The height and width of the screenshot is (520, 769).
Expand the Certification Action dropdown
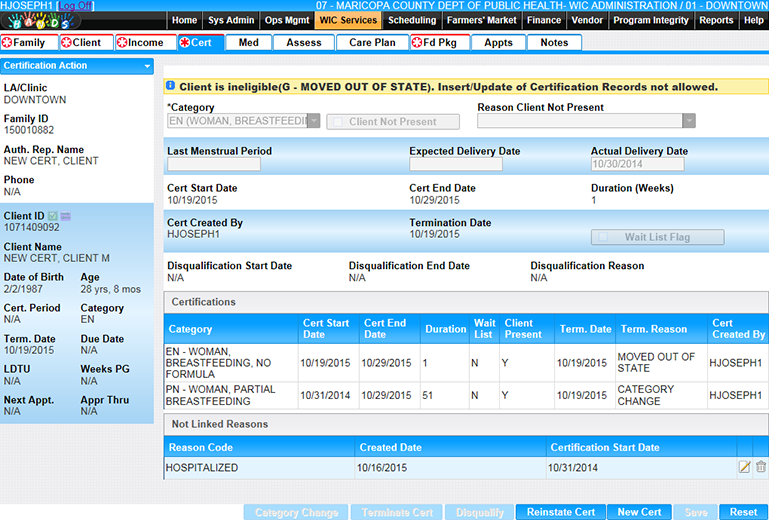coord(148,66)
